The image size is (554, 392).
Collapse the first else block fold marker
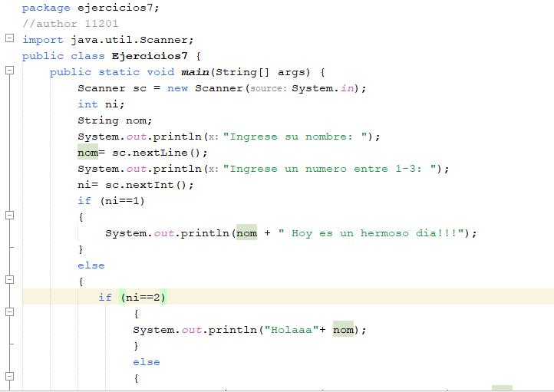pyautogui.click(x=9, y=280)
